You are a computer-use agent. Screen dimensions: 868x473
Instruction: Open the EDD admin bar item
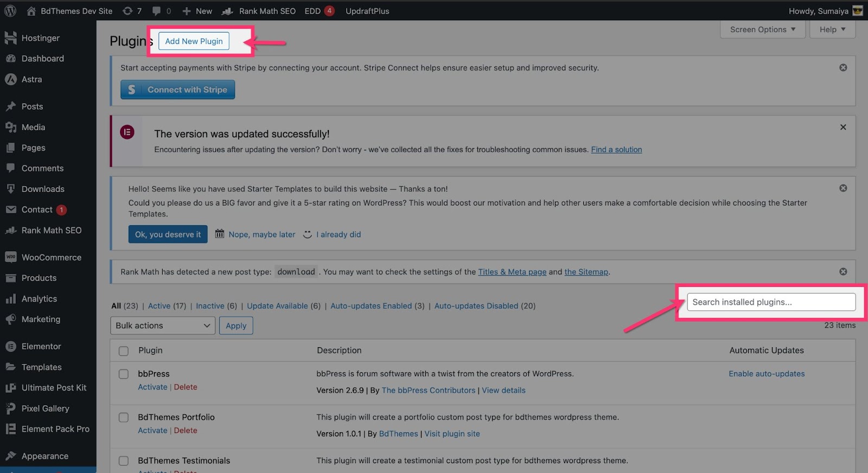319,11
